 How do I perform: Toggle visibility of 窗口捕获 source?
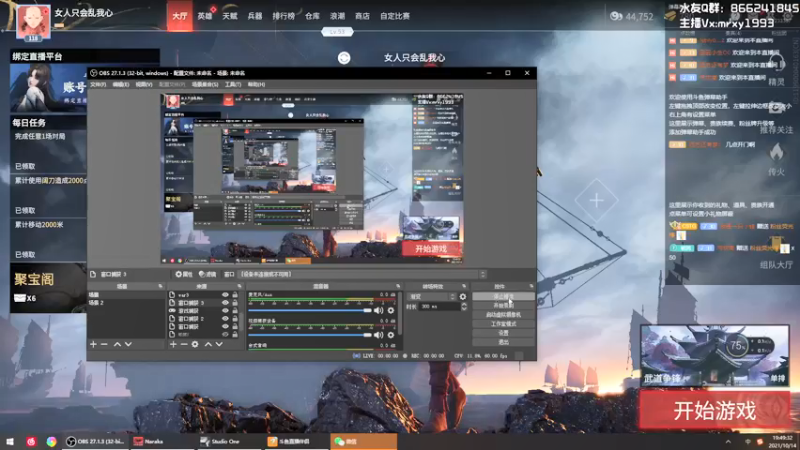coord(225,327)
